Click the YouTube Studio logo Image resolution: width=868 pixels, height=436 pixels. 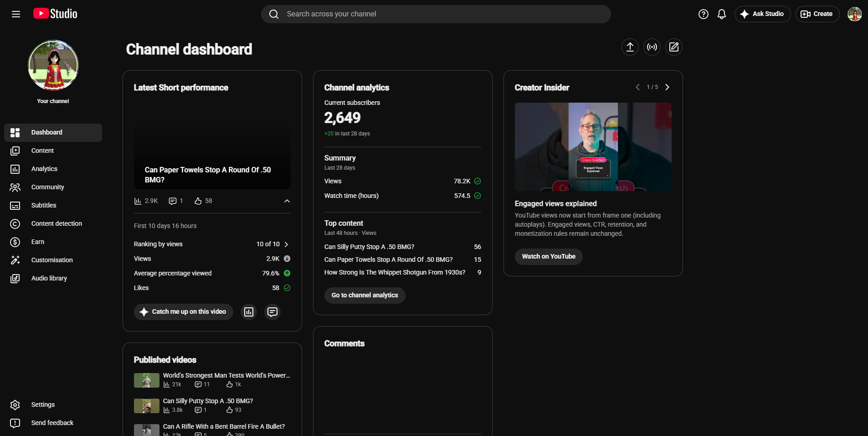pyautogui.click(x=55, y=14)
